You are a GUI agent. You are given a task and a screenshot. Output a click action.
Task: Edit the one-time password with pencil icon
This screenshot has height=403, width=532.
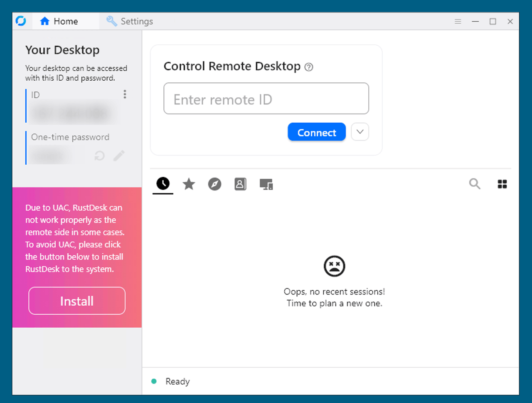pyautogui.click(x=119, y=156)
